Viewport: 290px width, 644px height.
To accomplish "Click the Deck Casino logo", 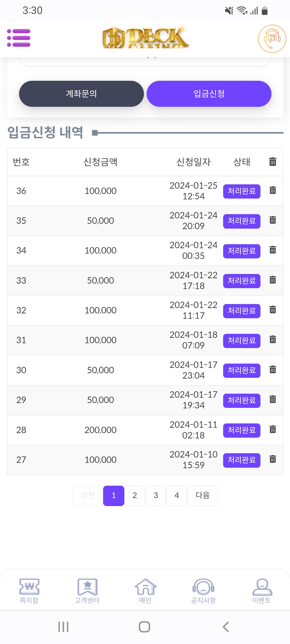I will pos(145,38).
